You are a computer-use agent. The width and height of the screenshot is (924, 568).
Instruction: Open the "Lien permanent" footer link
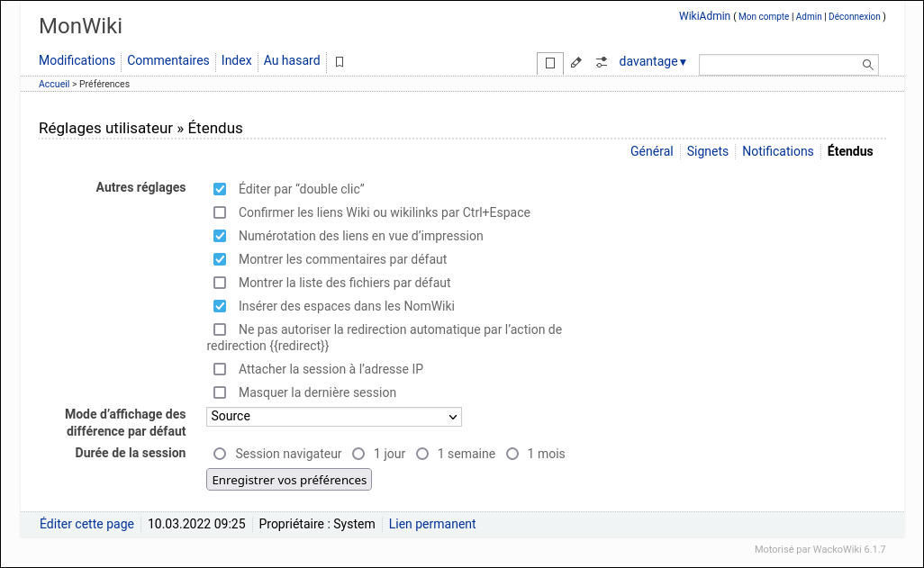[x=432, y=524]
